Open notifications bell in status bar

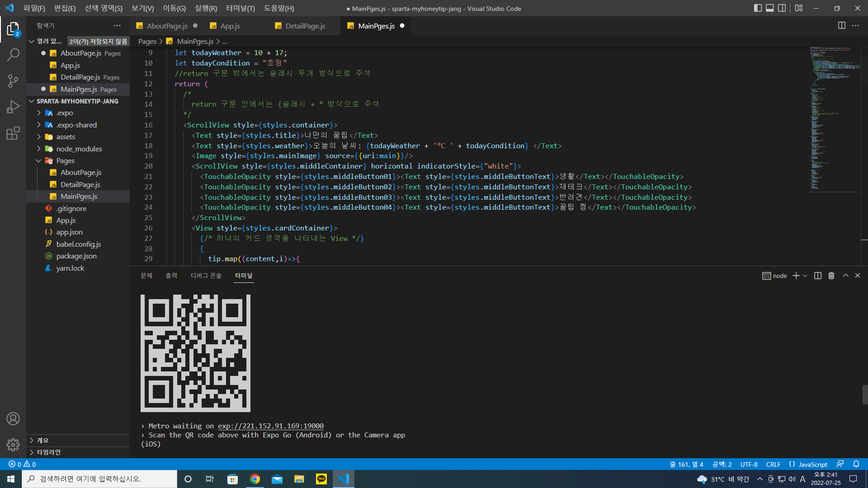click(856, 464)
